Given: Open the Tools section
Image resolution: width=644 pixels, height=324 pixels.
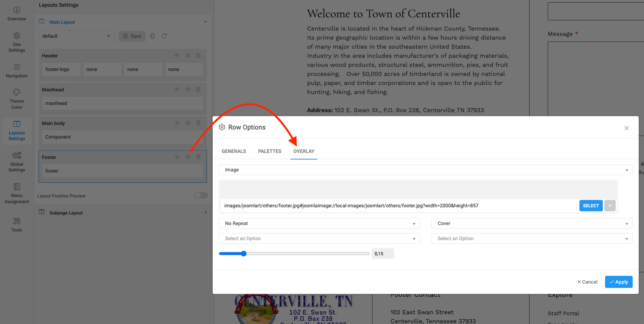Looking at the screenshot, I should [17, 224].
